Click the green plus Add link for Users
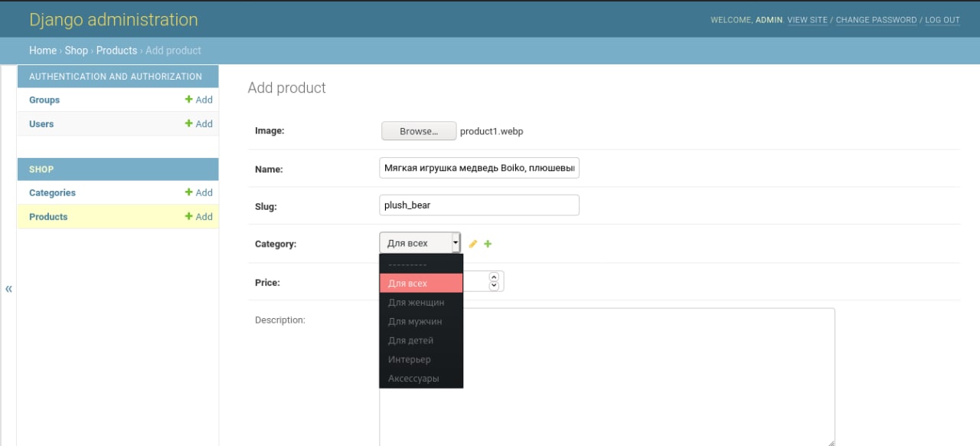The width and height of the screenshot is (980, 446). [199, 123]
